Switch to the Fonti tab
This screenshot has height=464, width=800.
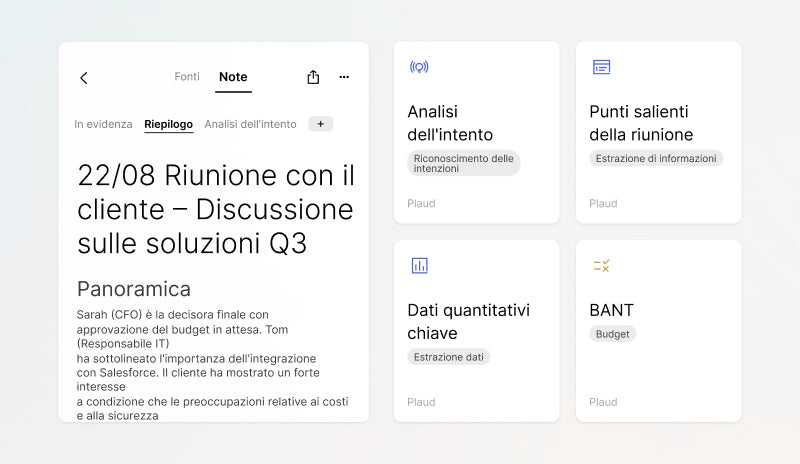click(x=187, y=77)
